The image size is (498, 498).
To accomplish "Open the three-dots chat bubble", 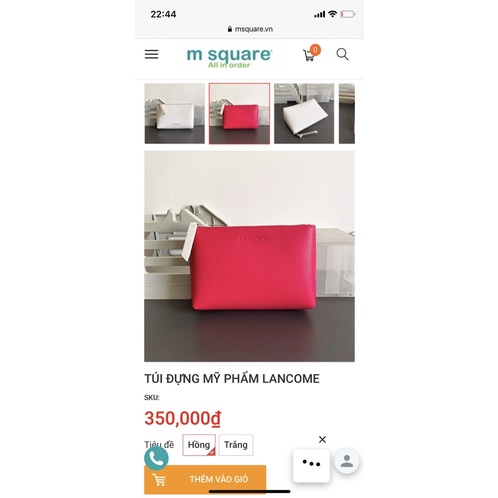I will click(x=311, y=465).
